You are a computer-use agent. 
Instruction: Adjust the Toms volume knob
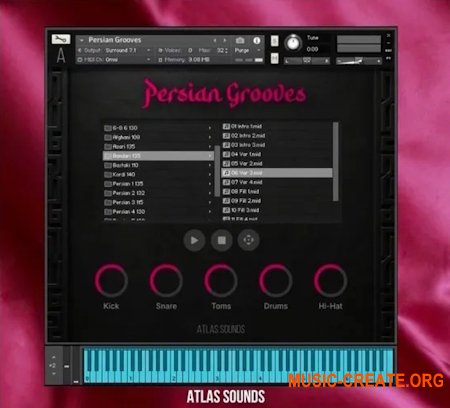pos(221,280)
